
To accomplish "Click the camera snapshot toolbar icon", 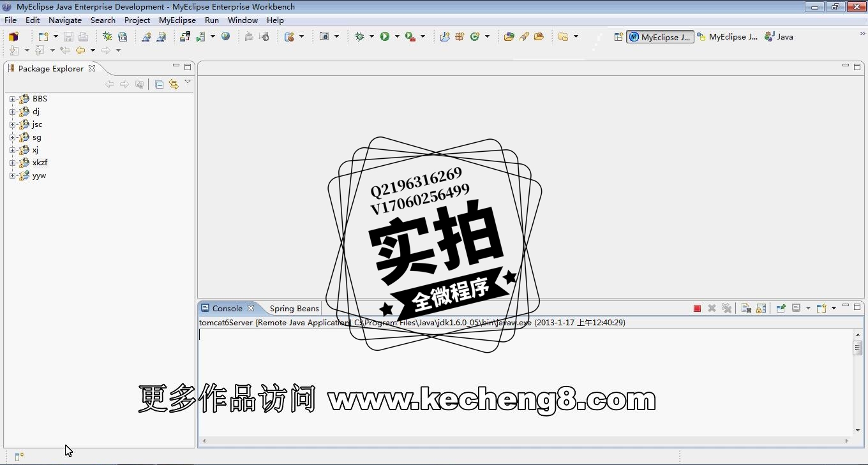I will (x=324, y=37).
